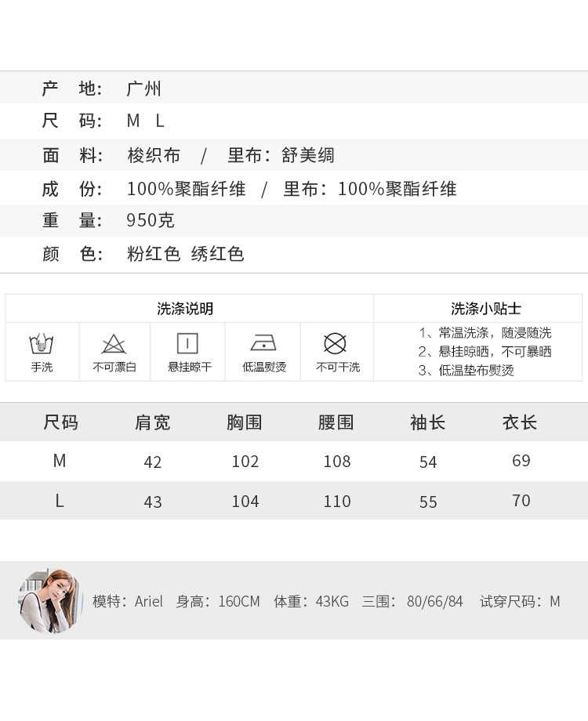Click the color value 粉红色
Viewport: 588px width, 721px height.
(x=154, y=254)
